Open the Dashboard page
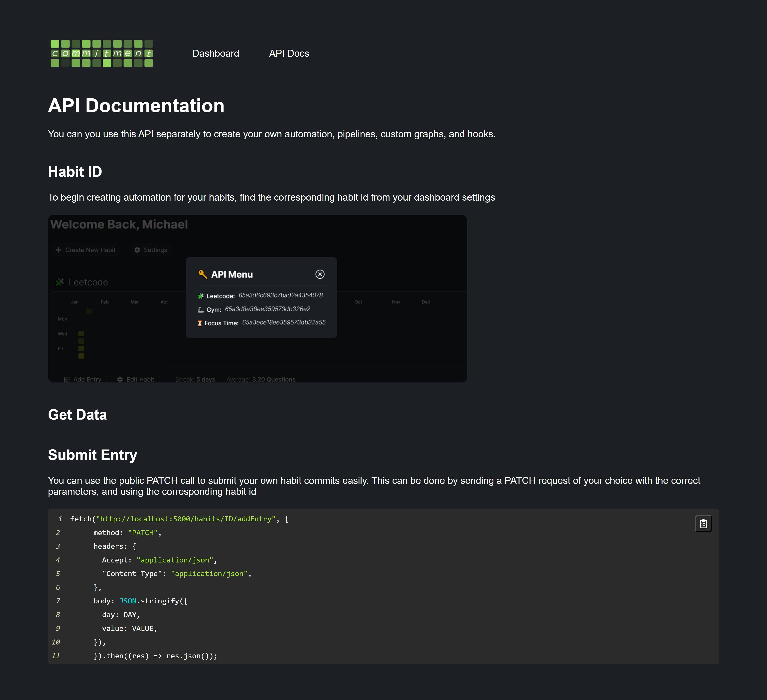 [215, 53]
